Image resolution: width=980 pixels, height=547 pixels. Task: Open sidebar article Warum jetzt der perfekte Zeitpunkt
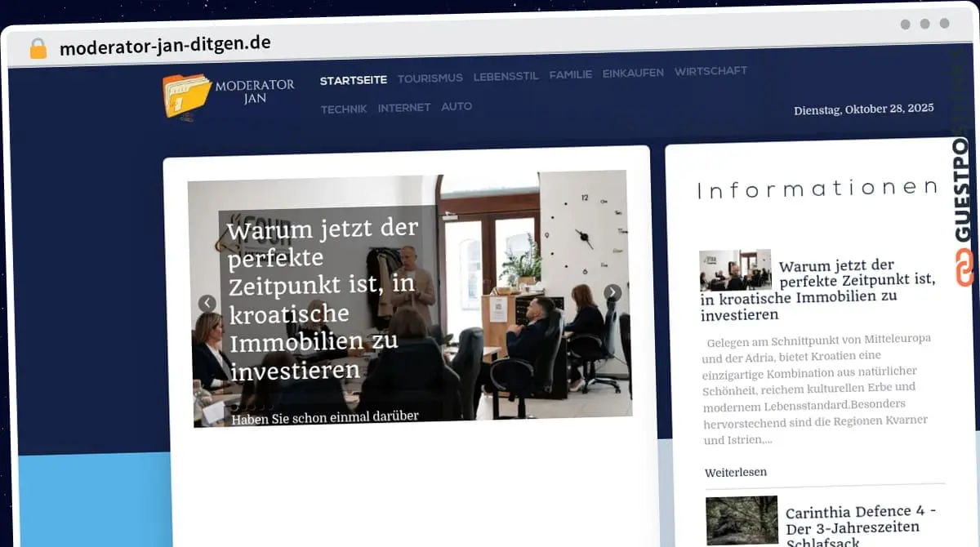pyautogui.click(x=817, y=290)
